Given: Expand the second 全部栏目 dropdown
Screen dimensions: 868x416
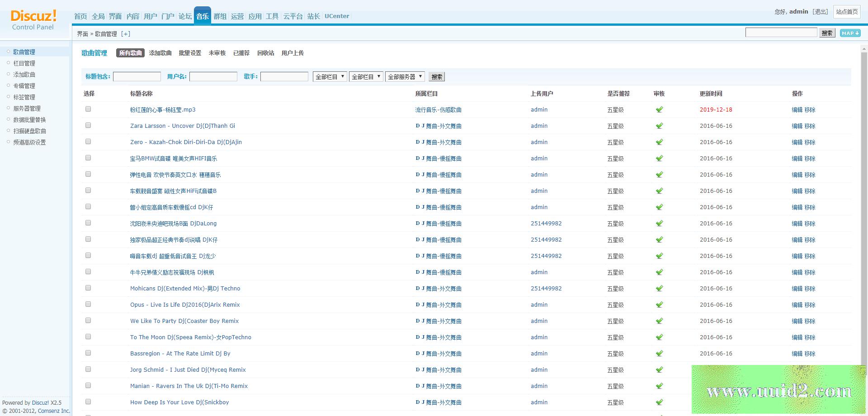Looking at the screenshot, I should 366,77.
